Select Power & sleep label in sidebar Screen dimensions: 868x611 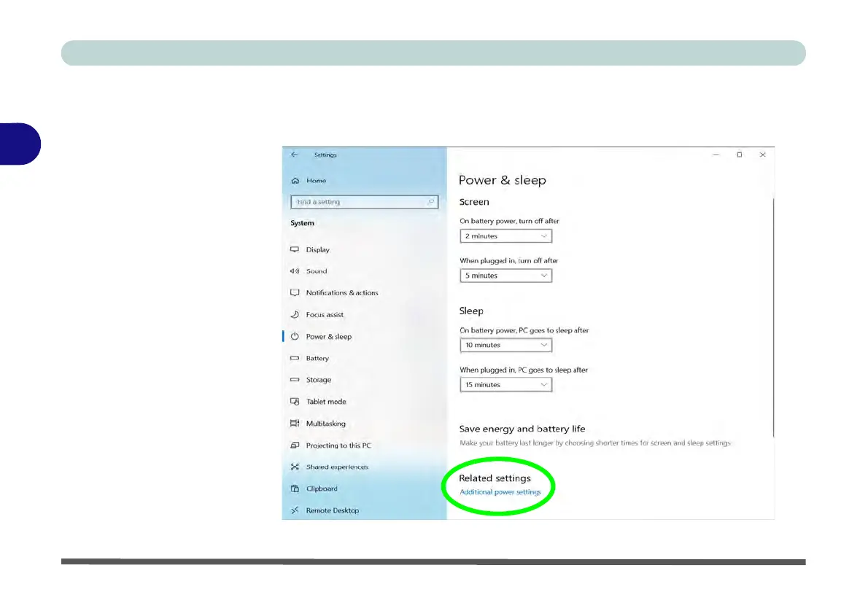[x=329, y=337]
